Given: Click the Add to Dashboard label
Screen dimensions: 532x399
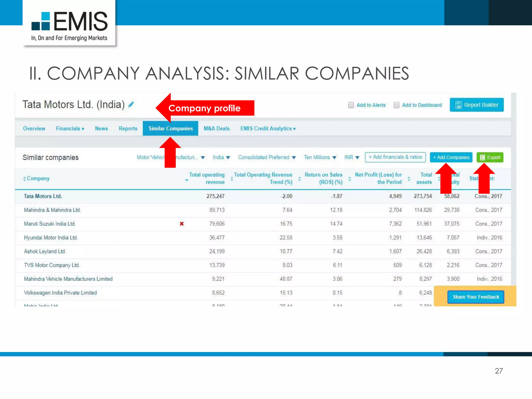Looking at the screenshot, I should [422, 105].
